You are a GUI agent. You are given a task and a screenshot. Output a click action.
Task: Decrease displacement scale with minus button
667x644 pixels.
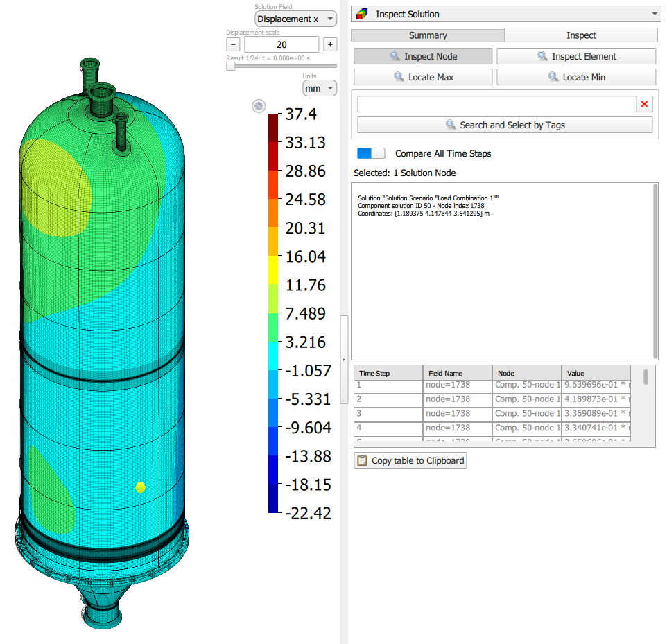[233, 44]
